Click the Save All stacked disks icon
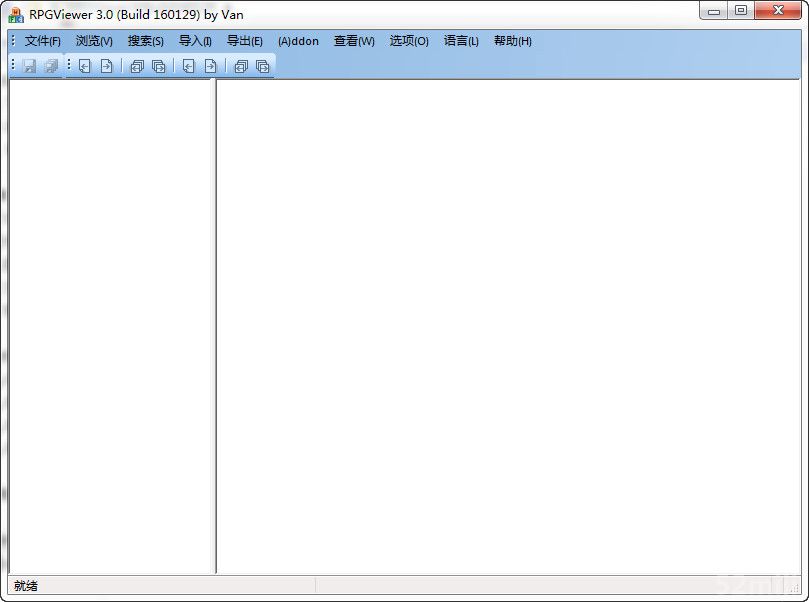 tap(50, 66)
